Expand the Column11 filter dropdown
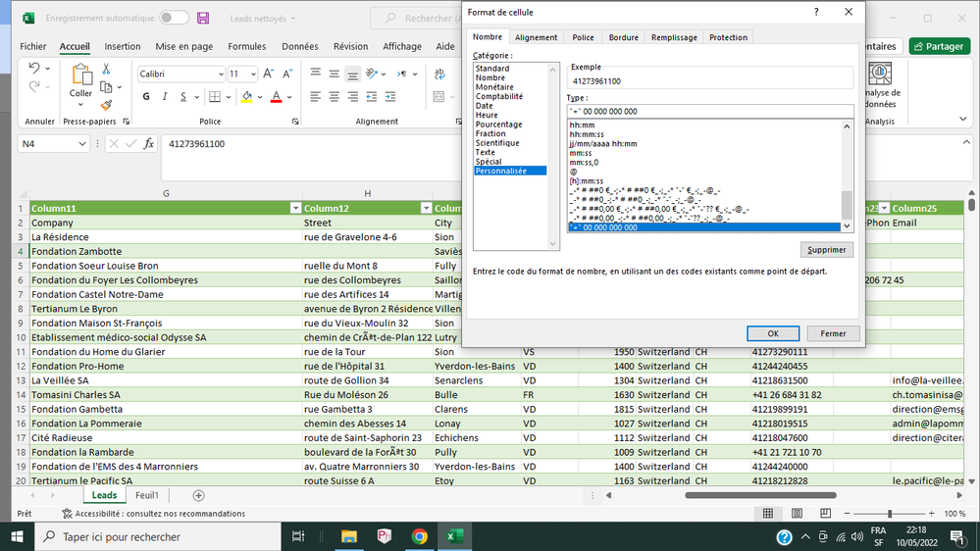 tap(295, 208)
